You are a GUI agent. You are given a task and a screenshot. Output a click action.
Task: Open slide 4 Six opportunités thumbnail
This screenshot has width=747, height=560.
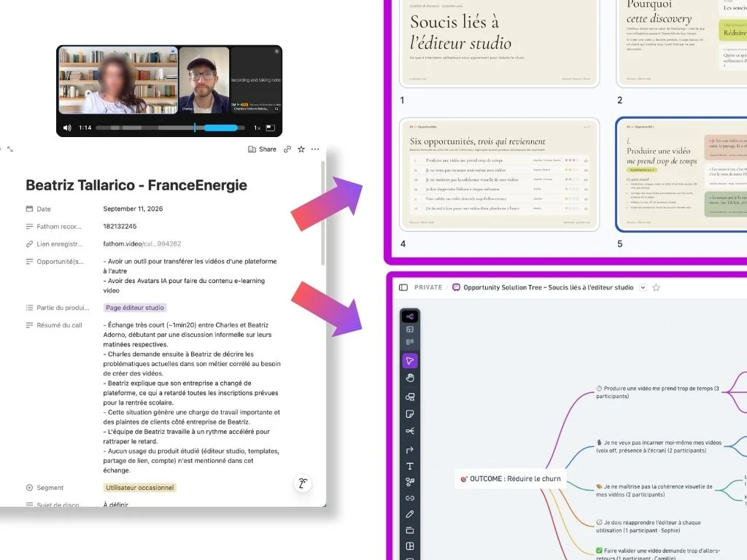[x=499, y=174]
